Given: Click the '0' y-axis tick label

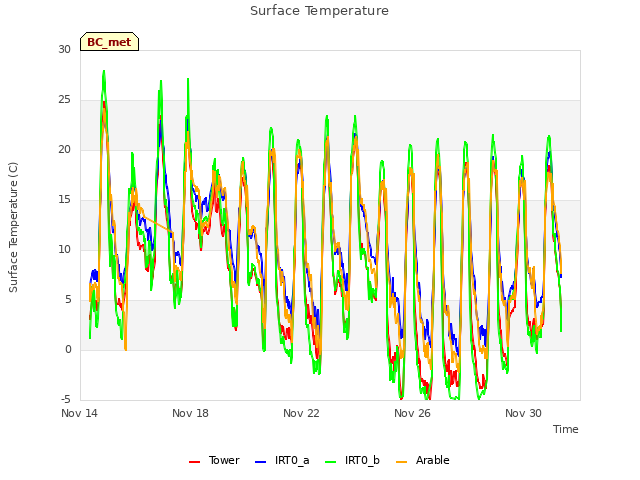Looking at the screenshot, I should coord(68,349).
